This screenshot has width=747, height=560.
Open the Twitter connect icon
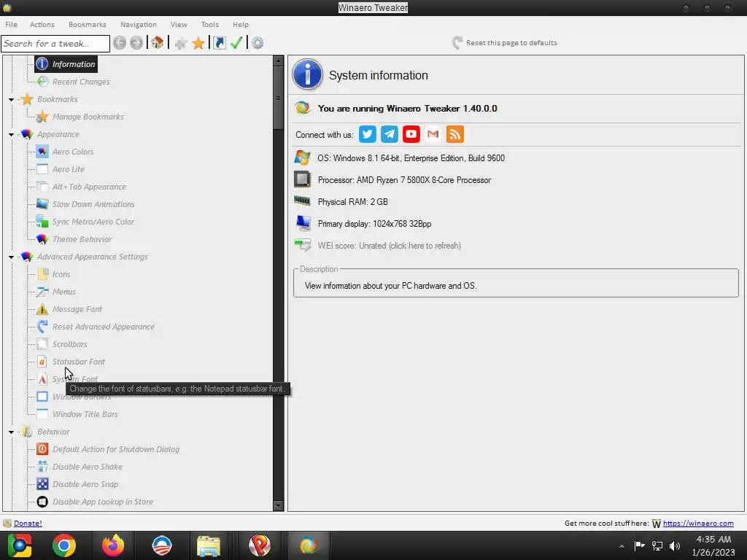pos(368,134)
